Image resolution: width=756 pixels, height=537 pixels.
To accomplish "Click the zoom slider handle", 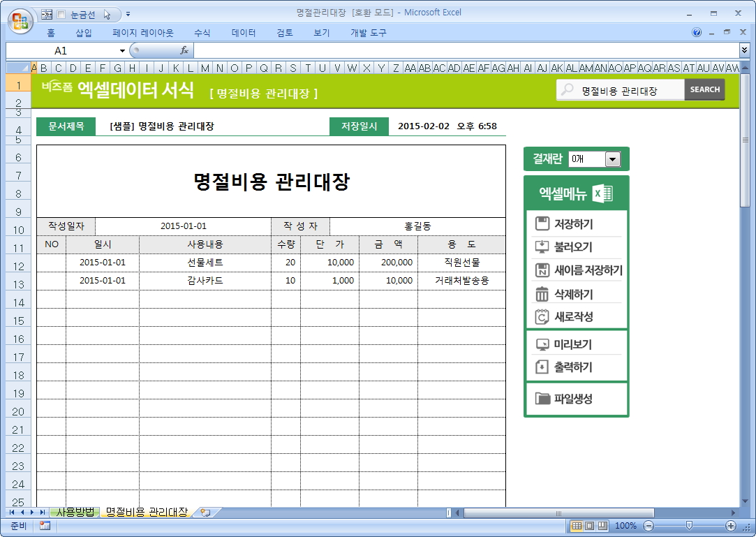I will click(x=689, y=526).
